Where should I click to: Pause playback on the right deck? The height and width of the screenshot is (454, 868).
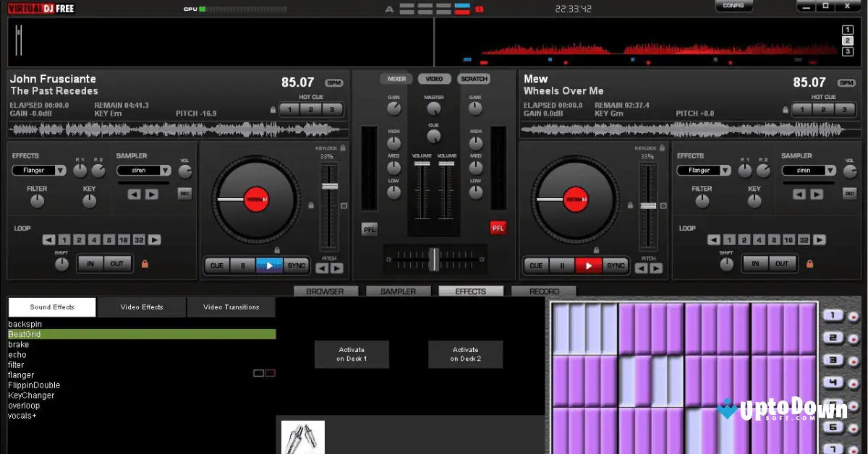[x=563, y=265]
